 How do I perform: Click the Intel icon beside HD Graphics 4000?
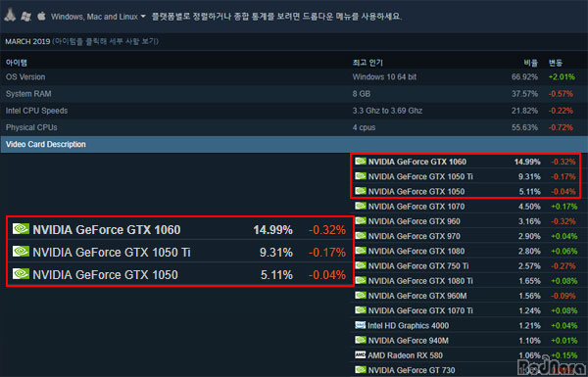(360, 325)
